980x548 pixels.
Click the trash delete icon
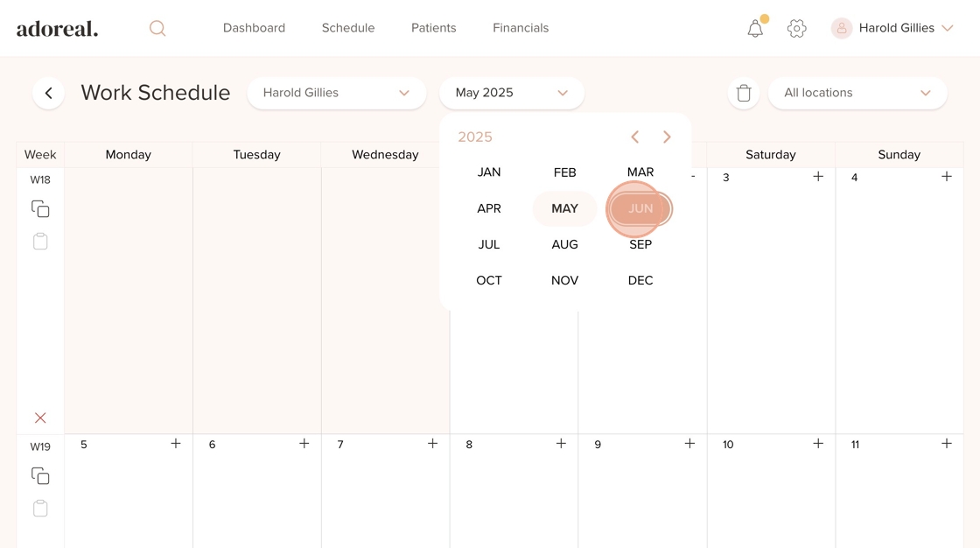(744, 93)
